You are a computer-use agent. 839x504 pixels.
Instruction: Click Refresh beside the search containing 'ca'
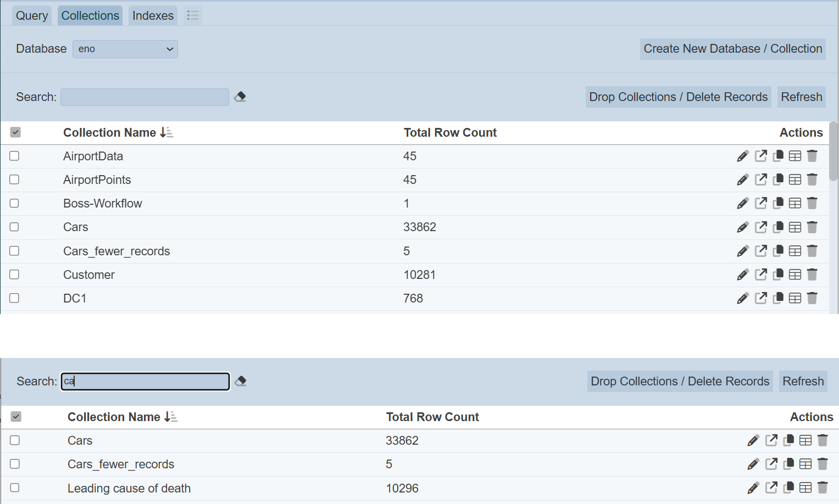click(x=803, y=382)
